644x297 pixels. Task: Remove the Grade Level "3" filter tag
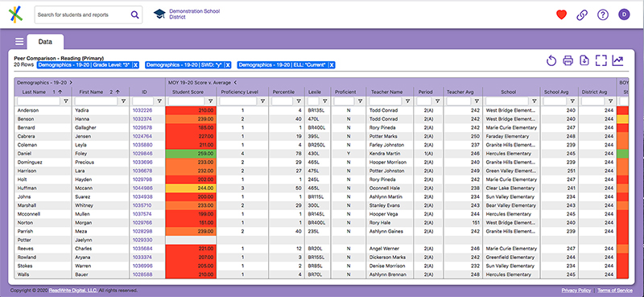(x=135, y=65)
